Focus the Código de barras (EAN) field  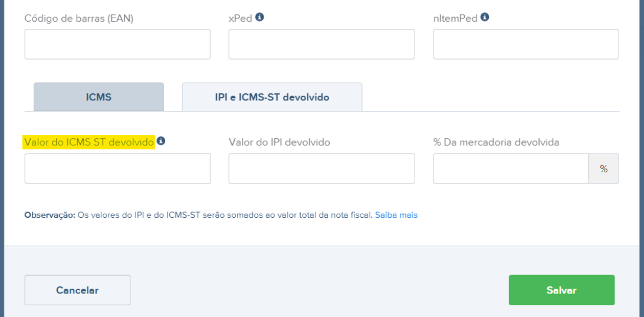117,44
